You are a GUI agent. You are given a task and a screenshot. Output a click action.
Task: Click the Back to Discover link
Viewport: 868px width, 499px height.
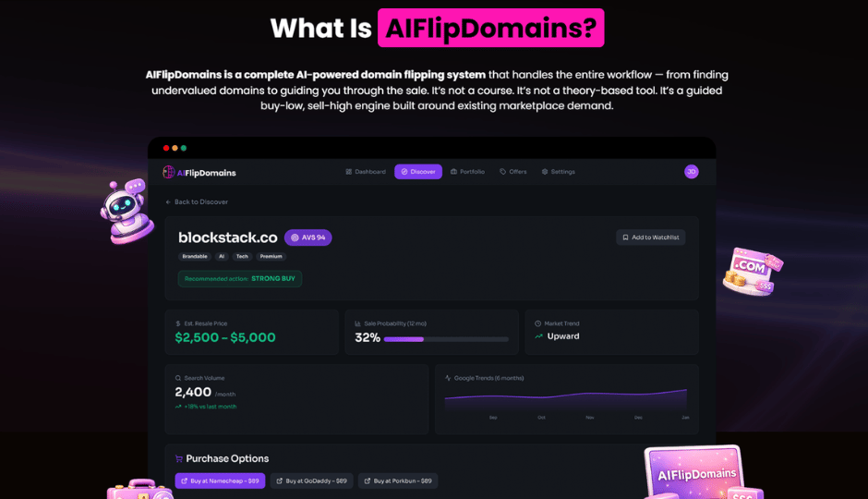(197, 202)
